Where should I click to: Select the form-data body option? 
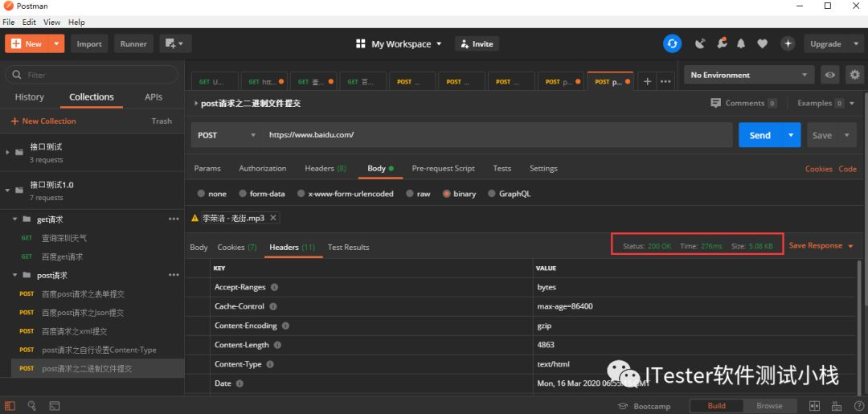[262, 194]
